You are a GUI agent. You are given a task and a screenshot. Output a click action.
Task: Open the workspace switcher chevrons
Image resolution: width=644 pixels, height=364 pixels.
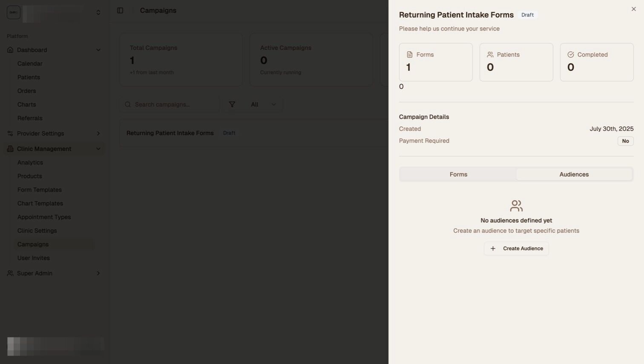(98, 12)
